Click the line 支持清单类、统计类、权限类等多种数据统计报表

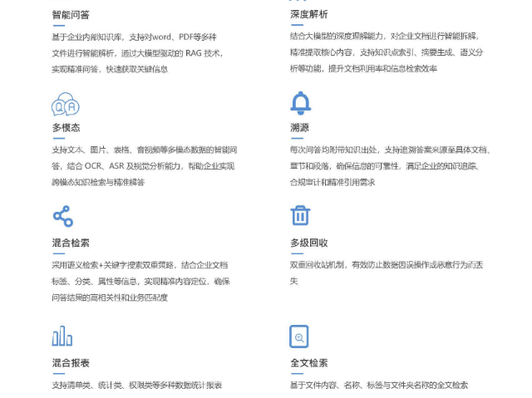tap(137, 386)
